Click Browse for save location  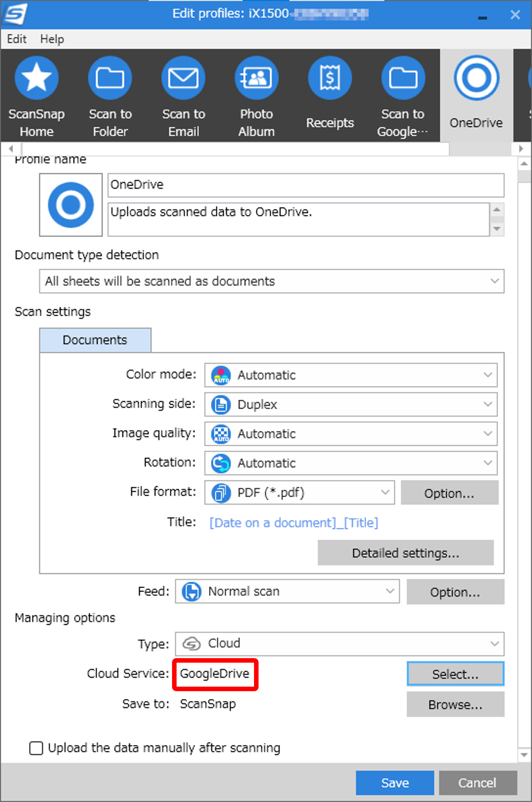(x=455, y=704)
